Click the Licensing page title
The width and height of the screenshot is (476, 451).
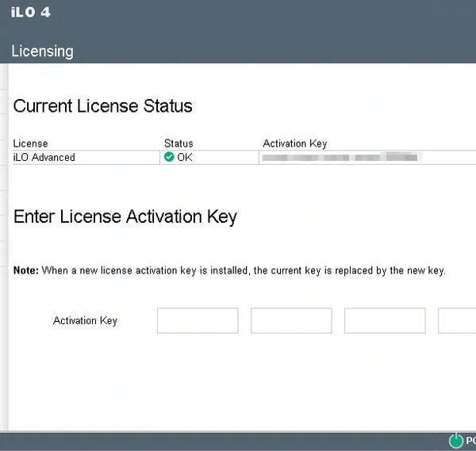[42, 52]
